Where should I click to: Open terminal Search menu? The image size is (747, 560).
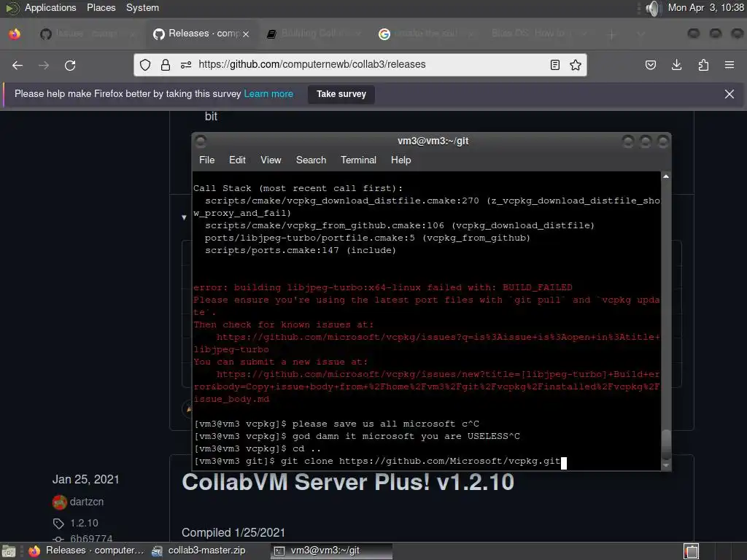[311, 160]
